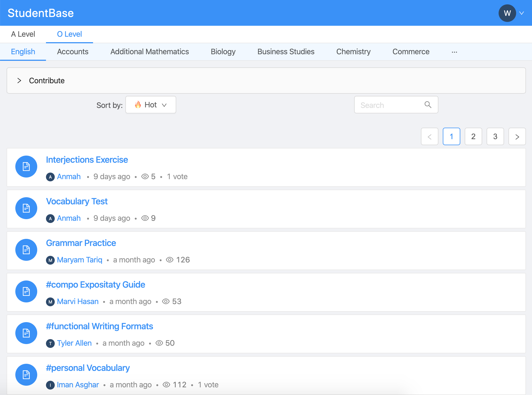Viewport: 532px width, 395px height.
Task: Open the #personal Vocabulary post
Action: point(88,368)
